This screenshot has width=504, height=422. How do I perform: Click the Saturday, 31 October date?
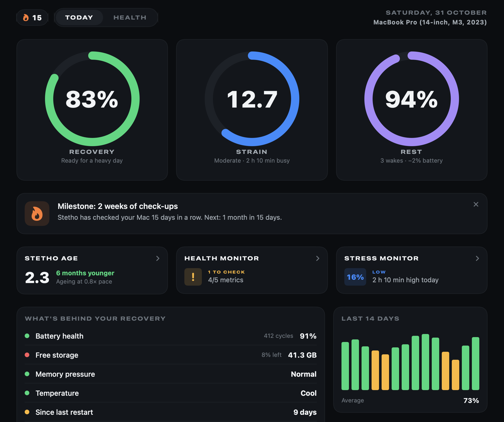click(x=436, y=13)
